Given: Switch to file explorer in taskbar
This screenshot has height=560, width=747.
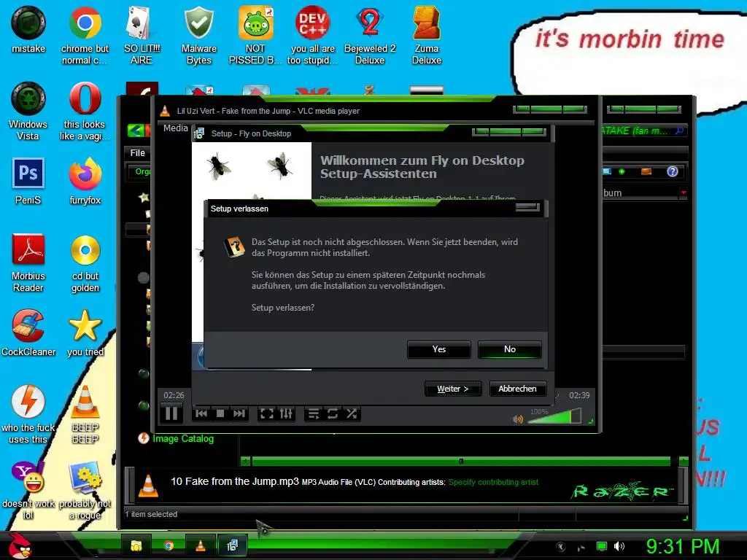Looking at the screenshot, I should click(136, 545).
